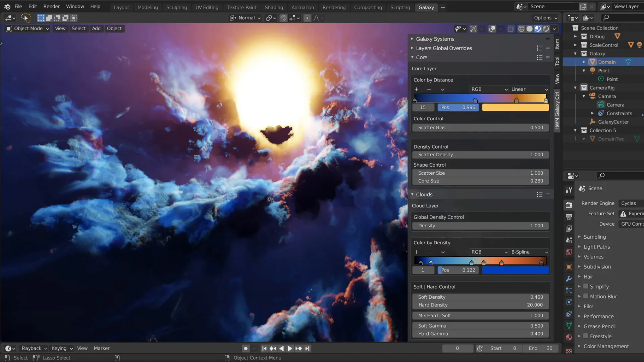Click the Blender logo icon
The image size is (644, 362).
coord(7,6)
